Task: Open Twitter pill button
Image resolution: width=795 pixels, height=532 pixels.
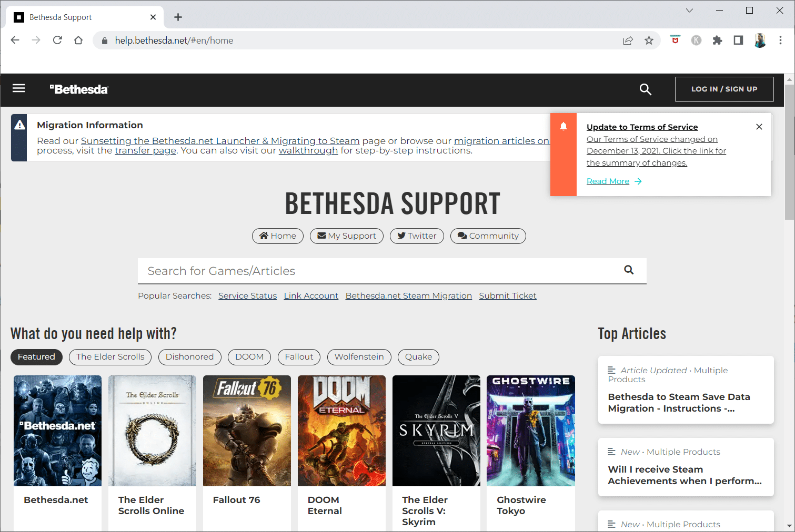Action: click(417, 236)
